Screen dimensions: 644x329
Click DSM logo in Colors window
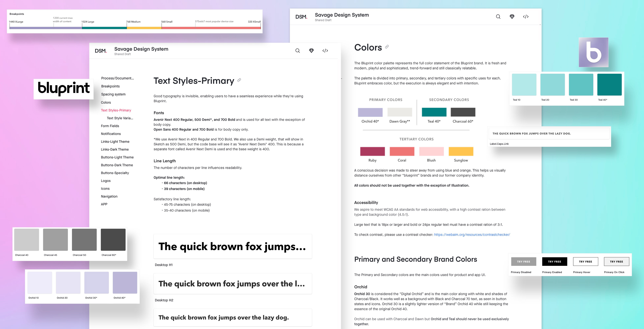tap(301, 17)
